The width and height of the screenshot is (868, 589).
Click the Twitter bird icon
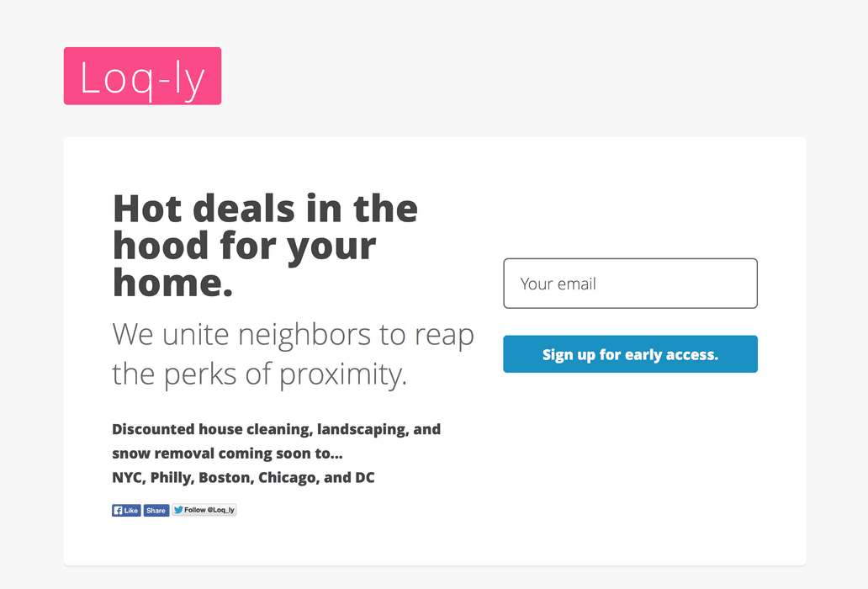pyautogui.click(x=178, y=510)
